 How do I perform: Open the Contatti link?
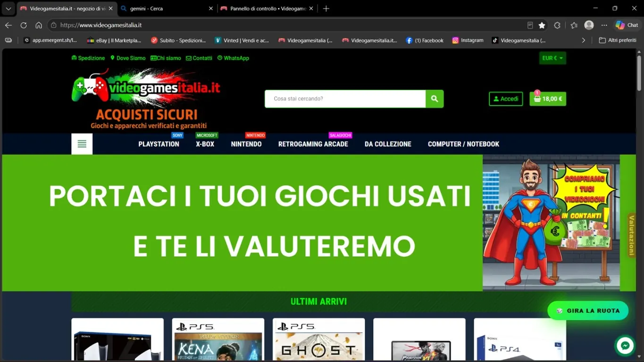pyautogui.click(x=199, y=58)
